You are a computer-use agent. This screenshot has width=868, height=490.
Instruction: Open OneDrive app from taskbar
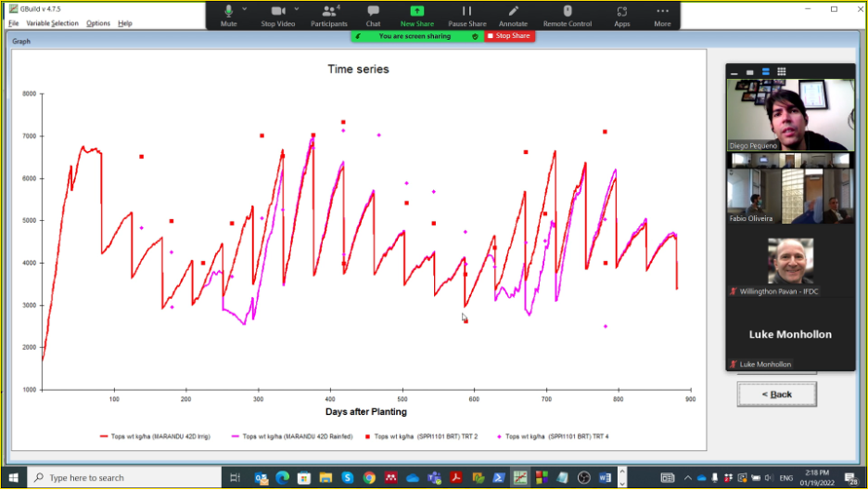point(413,478)
